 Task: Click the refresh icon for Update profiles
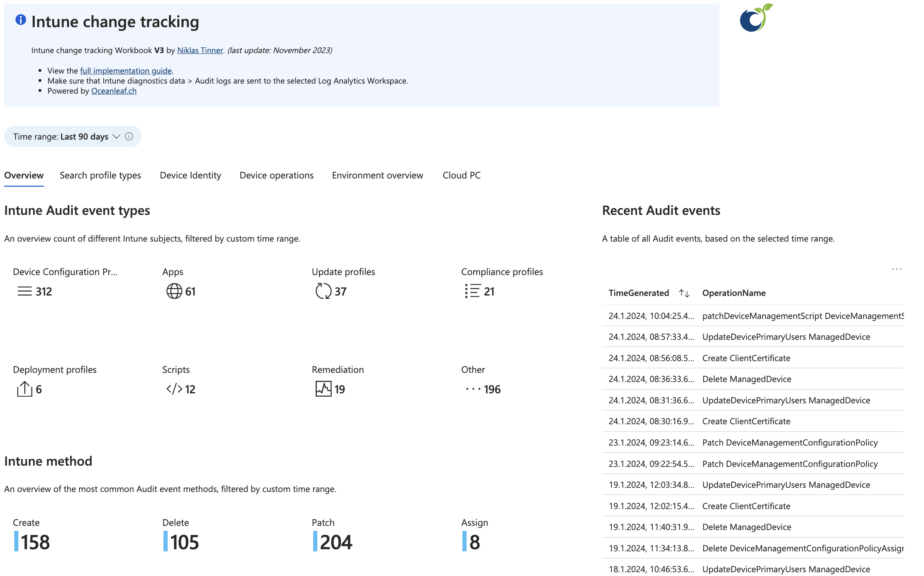(323, 291)
